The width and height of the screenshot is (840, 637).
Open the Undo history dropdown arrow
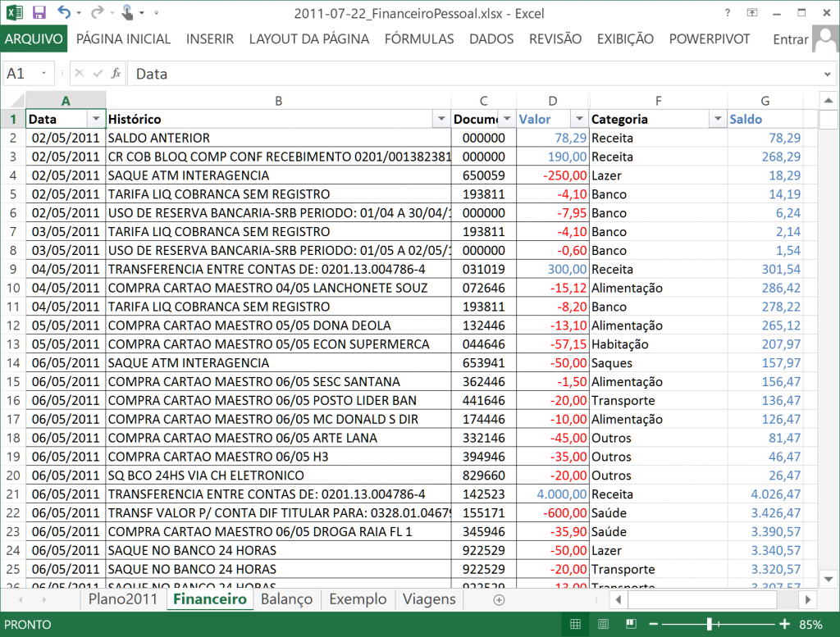point(79,13)
